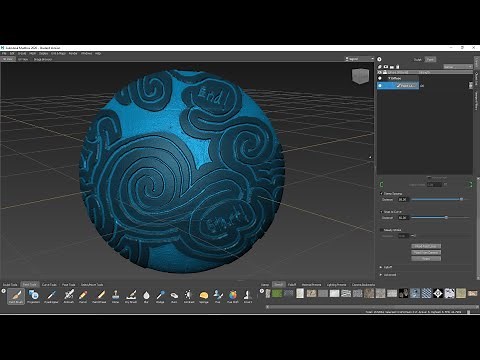Open the Layers window menu circle icon
480x360 pixels.
(x=379, y=59)
